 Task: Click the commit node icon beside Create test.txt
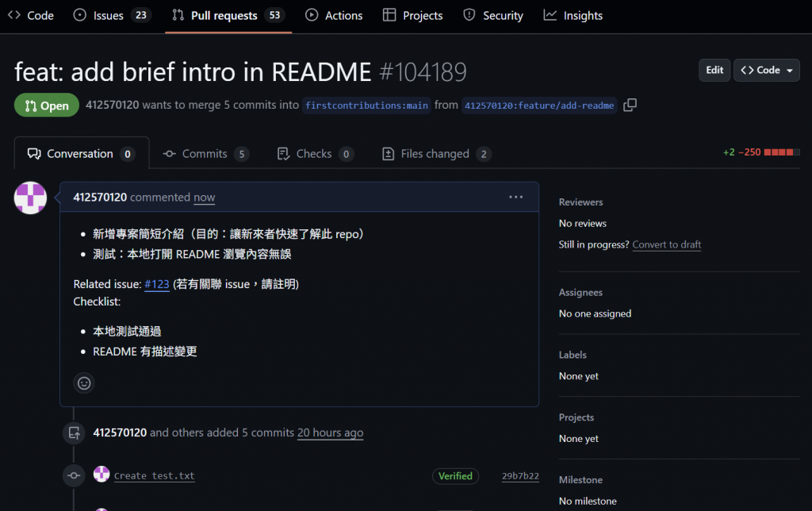(74, 475)
